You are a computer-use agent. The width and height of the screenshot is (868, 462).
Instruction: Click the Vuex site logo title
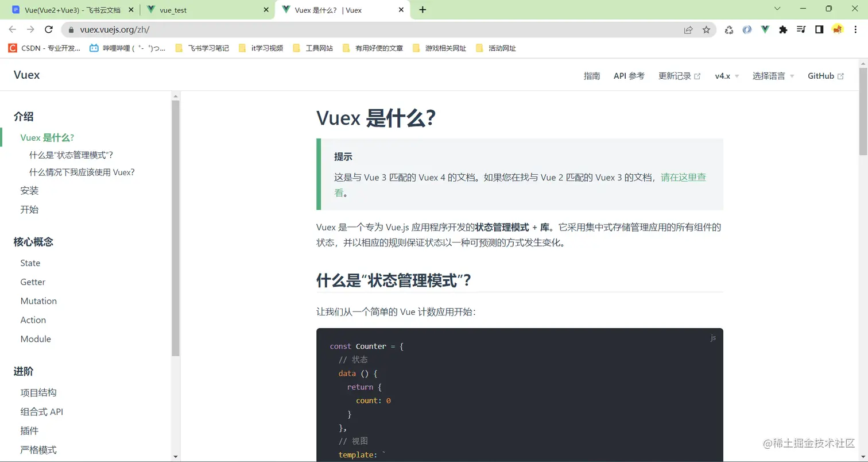click(26, 75)
